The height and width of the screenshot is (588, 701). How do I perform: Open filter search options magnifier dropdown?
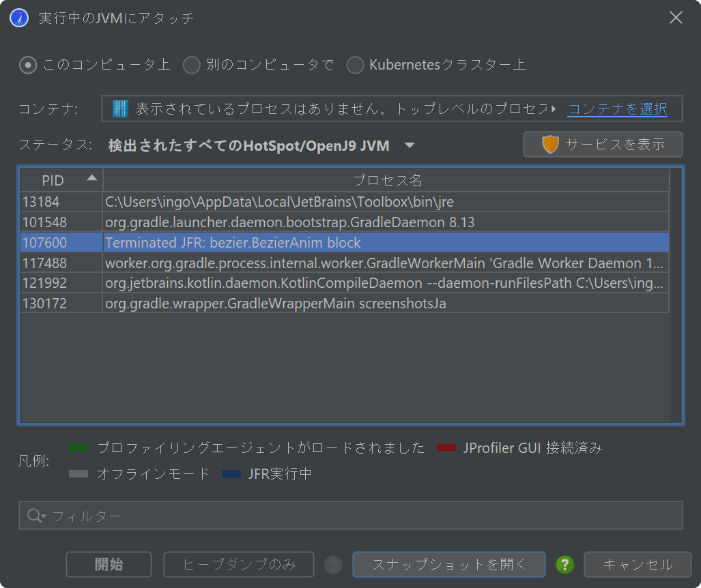[x=37, y=516]
